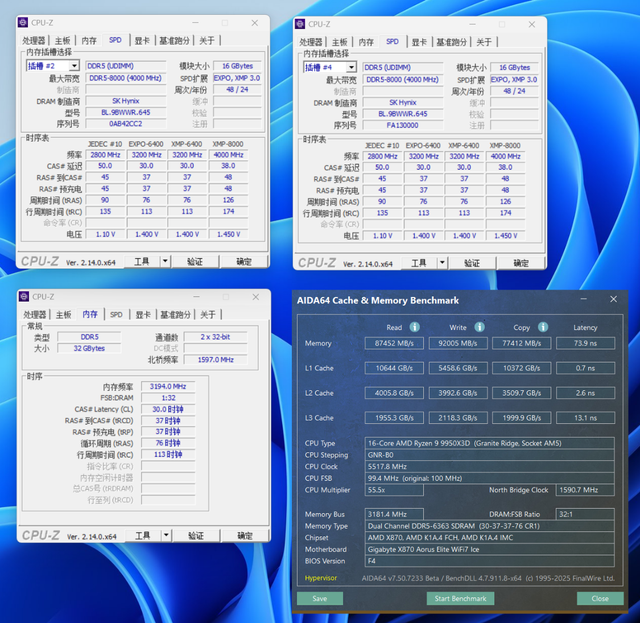Switch to 处理器 tab in the memory tab CPU-Z window
This screenshot has height=623, width=640.
(35, 314)
